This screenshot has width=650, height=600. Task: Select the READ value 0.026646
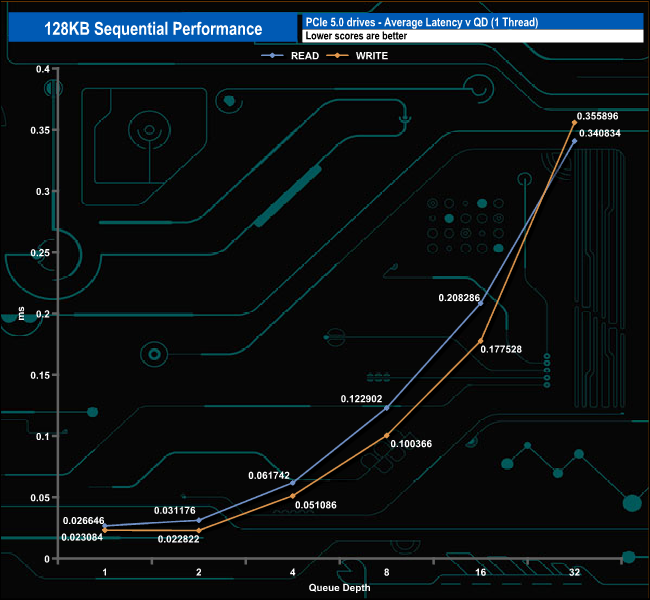[84, 520]
